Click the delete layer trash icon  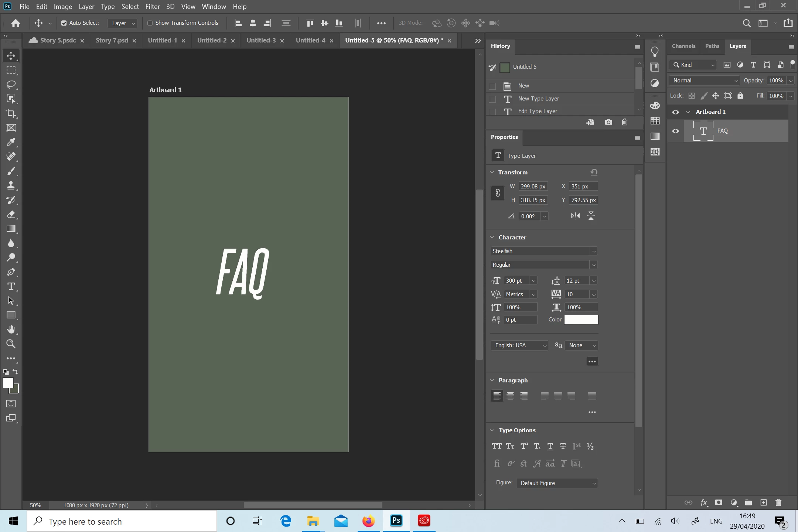point(778,502)
